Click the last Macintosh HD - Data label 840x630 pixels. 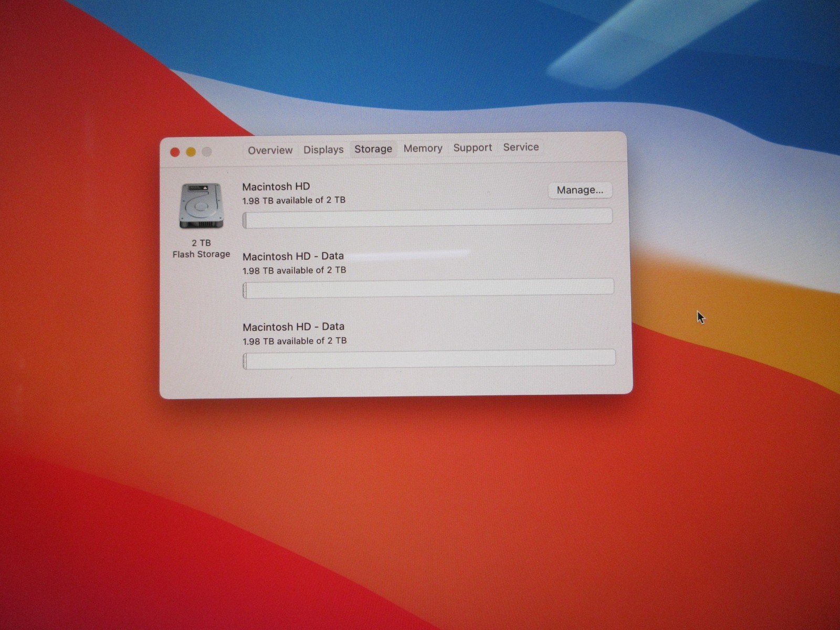click(293, 327)
